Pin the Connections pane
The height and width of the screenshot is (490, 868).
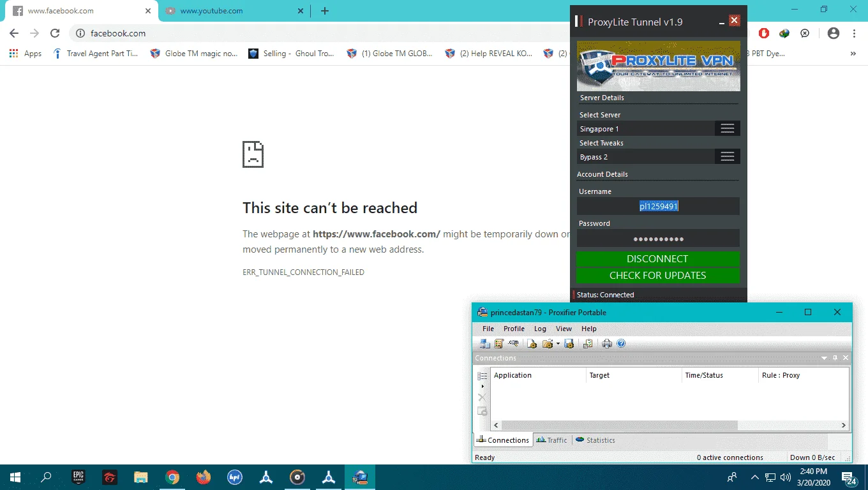835,359
